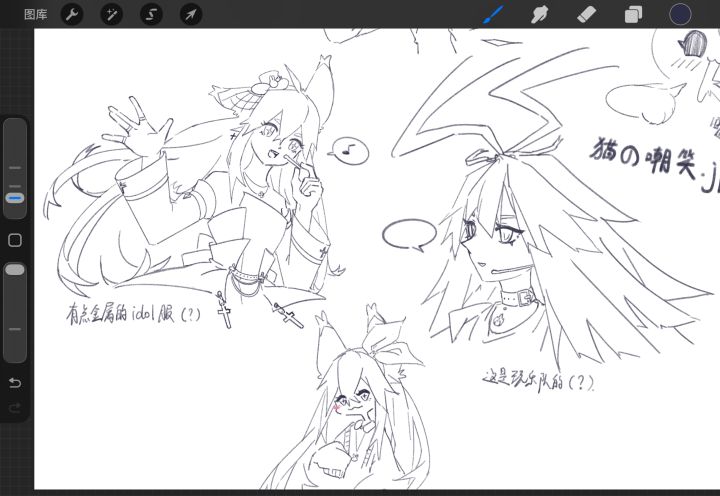This screenshot has width=720, height=496.
Task: Activate the Transform arrow tool
Action: pyautogui.click(x=191, y=15)
